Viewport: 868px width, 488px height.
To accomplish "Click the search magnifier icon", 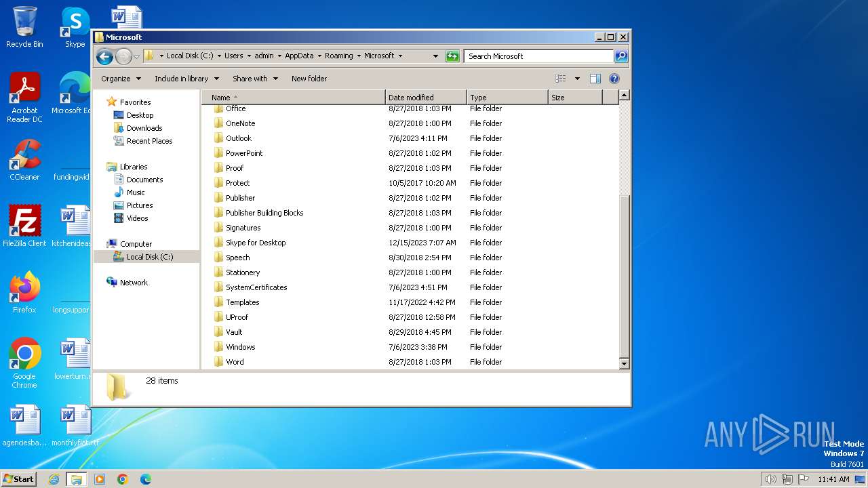I will point(620,56).
